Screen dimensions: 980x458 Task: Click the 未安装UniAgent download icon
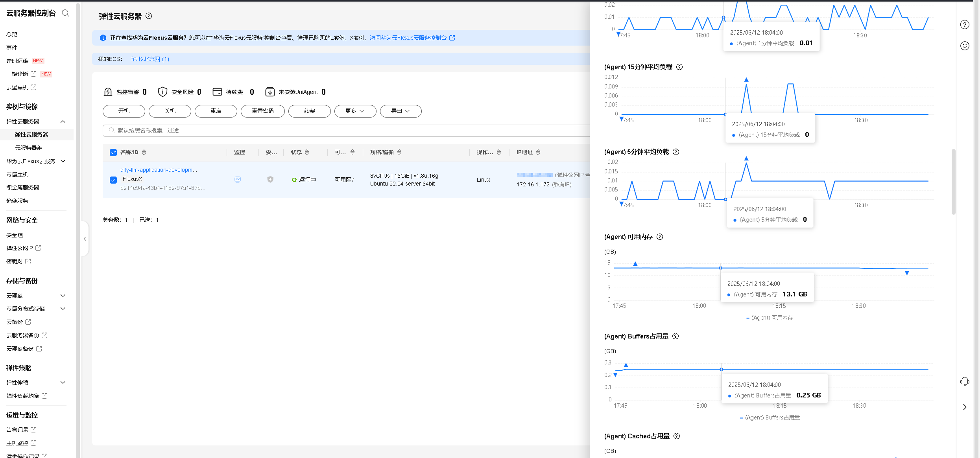[270, 92]
